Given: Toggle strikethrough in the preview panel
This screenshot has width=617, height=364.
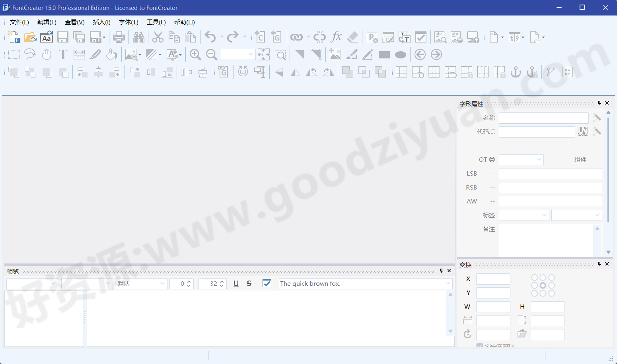Looking at the screenshot, I should tap(249, 283).
